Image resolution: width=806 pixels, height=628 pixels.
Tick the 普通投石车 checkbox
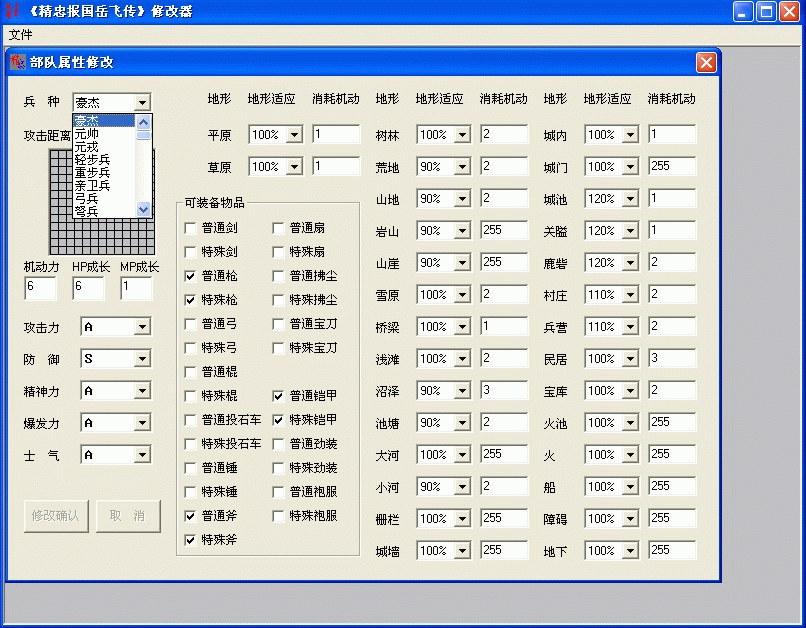190,420
